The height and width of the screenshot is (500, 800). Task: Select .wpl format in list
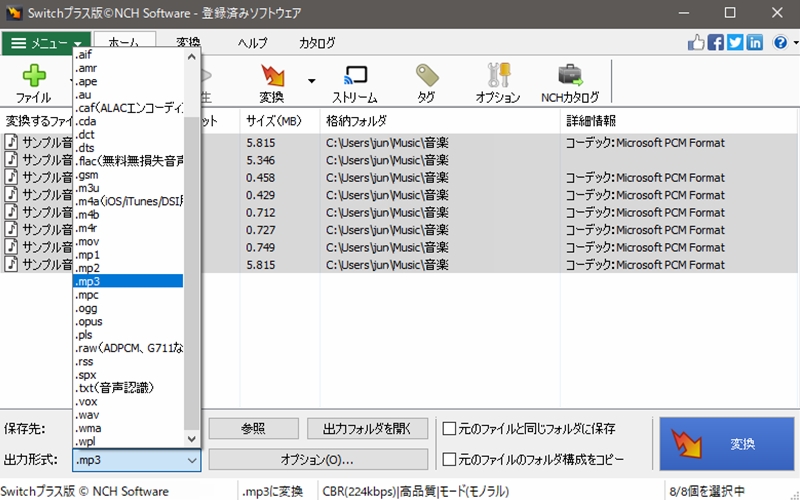tap(128, 441)
